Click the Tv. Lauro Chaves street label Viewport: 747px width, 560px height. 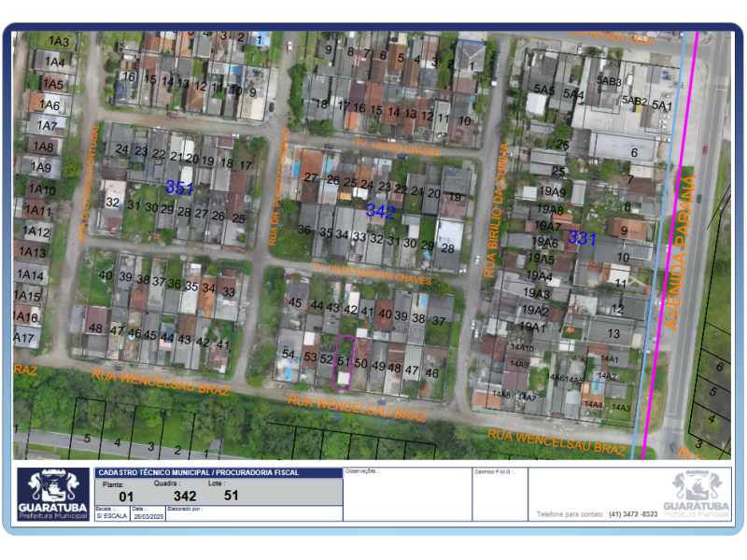pos(396,149)
